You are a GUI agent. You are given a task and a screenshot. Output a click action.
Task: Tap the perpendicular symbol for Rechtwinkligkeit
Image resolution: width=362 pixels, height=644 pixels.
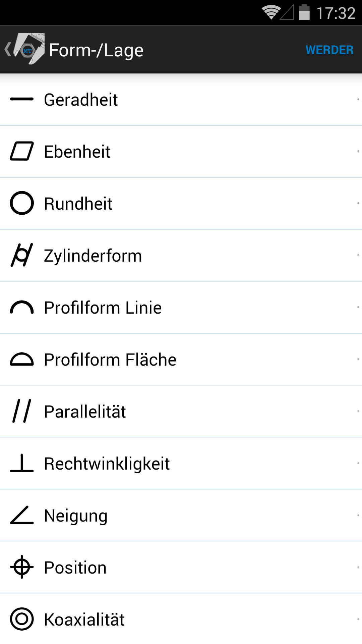[22, 463]
